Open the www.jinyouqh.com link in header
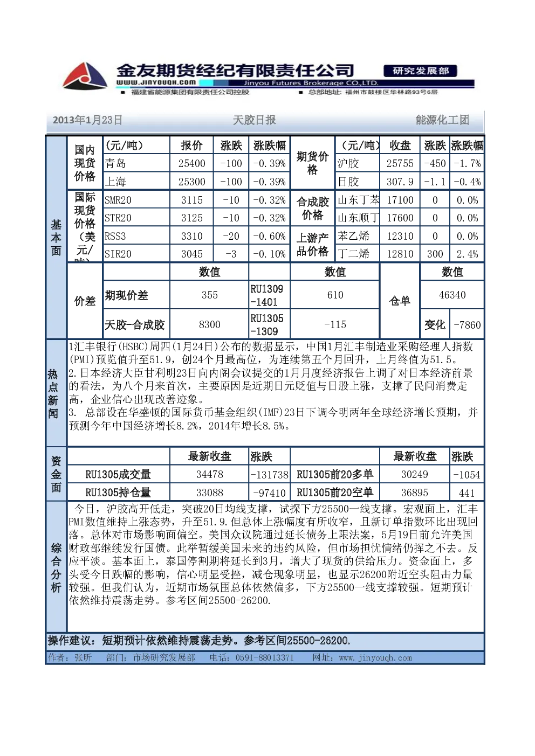The height and width of the screenshot is (756, 535). [156, 82]
